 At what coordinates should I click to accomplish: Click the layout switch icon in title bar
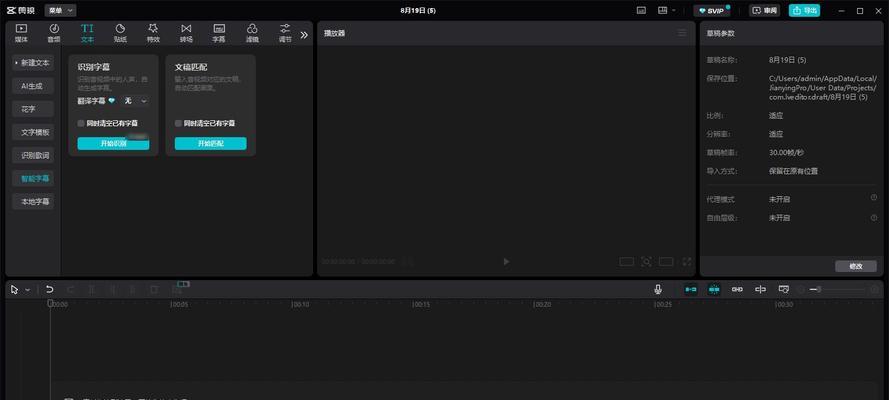point(662,10)
